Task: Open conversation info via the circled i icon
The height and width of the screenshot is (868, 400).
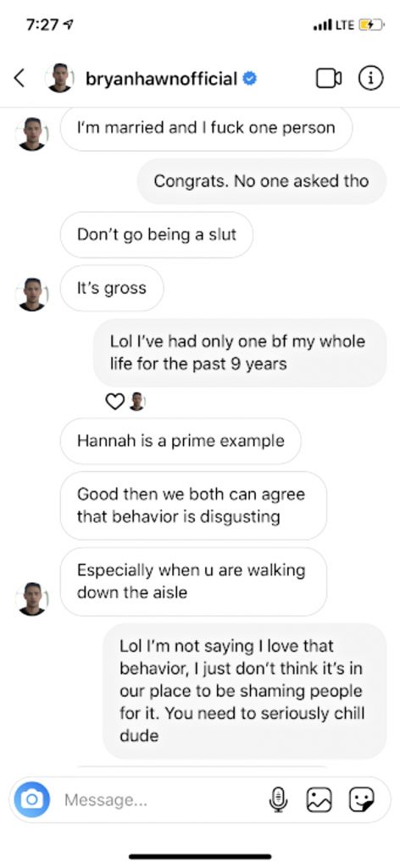Action: 371,78
